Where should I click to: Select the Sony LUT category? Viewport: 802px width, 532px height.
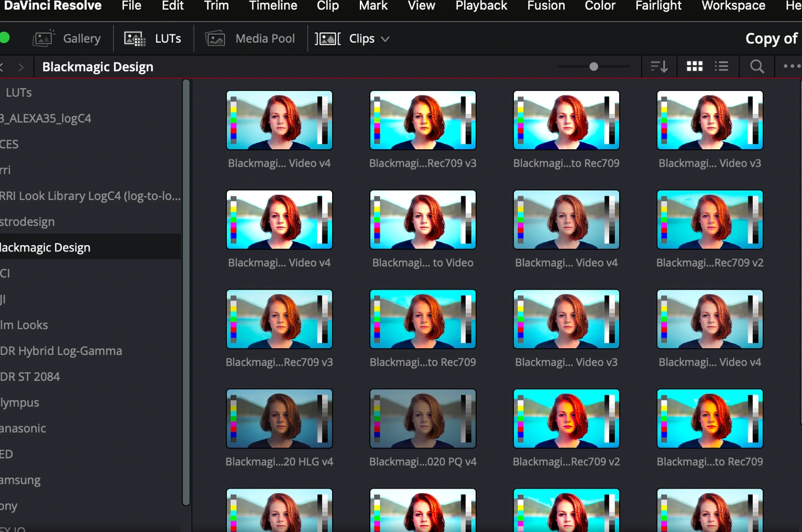click(x=8, y=506)
